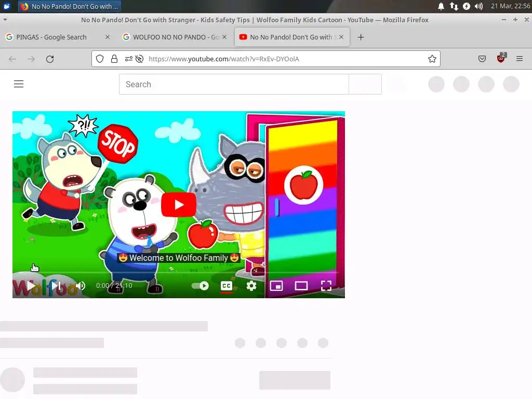The width and height of the screenshot is (532, 399).
Task: Switch to theater mode
Action: [301, 286]
